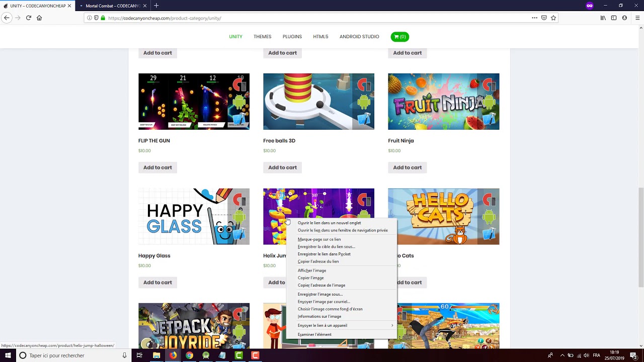
Task: Open the page actions three-dot menu
Action: click(x=534, y=18)
